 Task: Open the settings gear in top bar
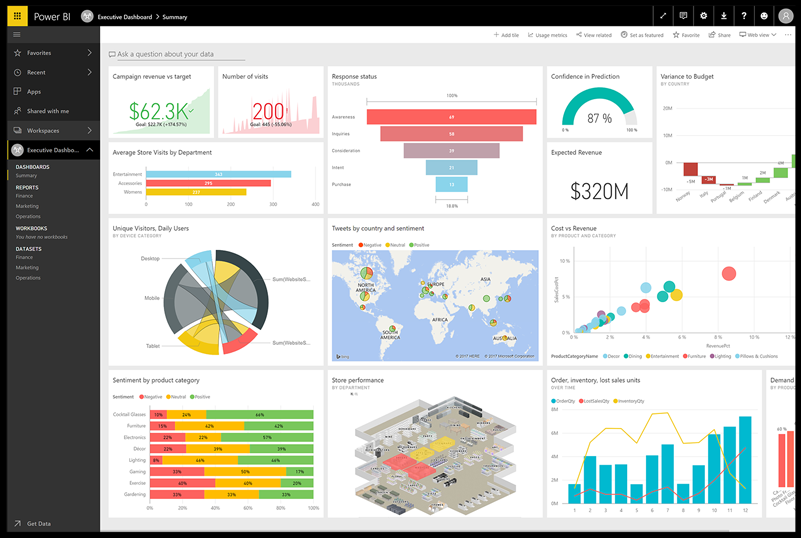703,16
